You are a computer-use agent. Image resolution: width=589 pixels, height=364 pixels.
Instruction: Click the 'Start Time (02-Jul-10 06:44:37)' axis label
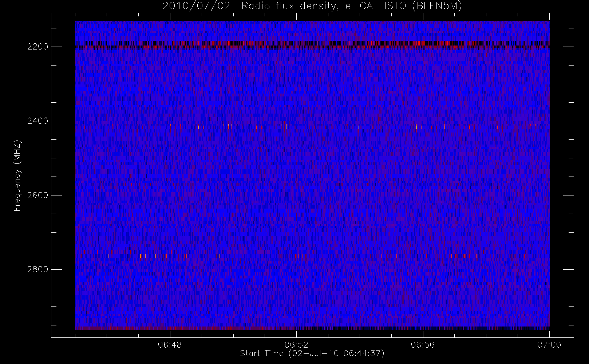point(312,353)
